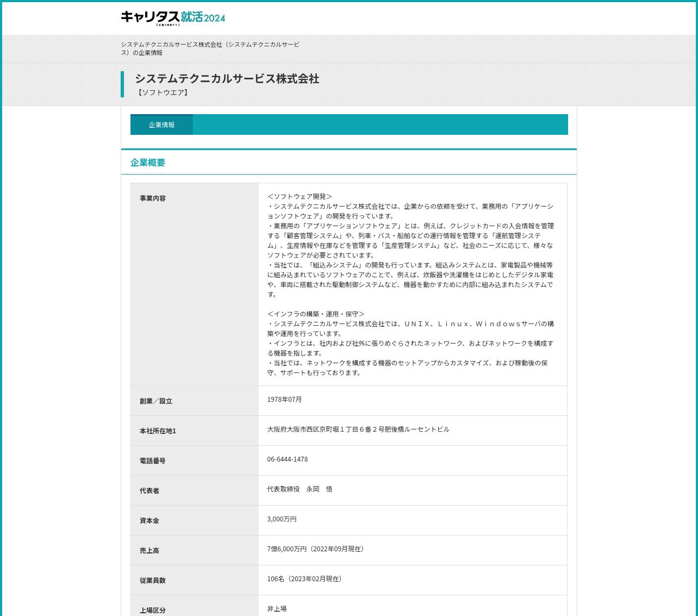The image size is (698, 616).
Task: Click the 代表取締役 永岡 悟 value
Action: [300, 489]
